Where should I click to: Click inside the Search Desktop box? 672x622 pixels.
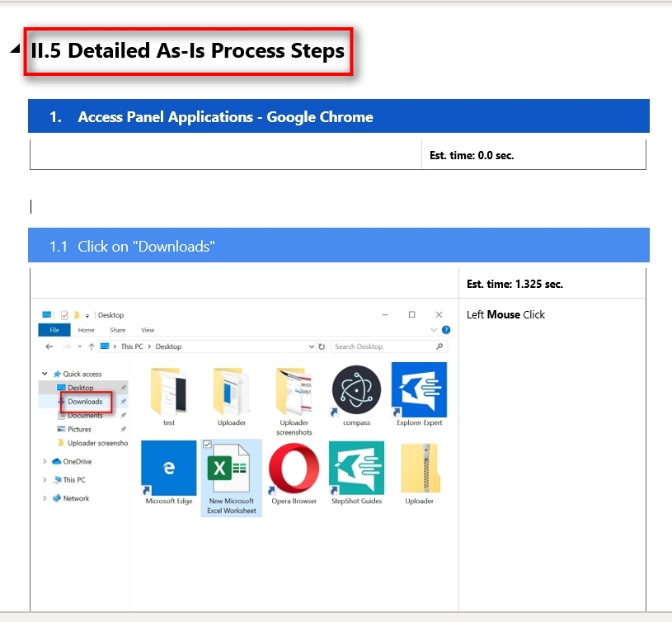[369, 346]
